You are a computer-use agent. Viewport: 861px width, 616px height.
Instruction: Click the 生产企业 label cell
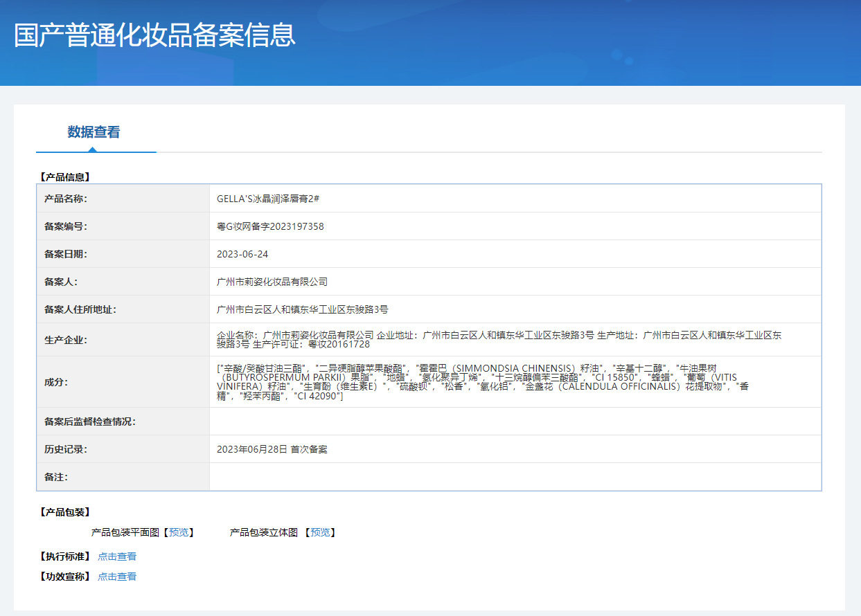coord(123,340)
